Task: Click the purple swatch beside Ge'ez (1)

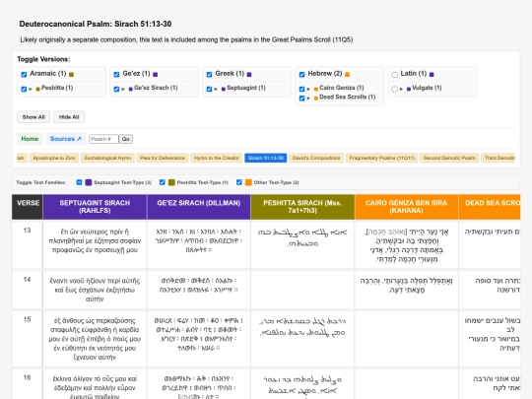Action: (x=155, y=74)
